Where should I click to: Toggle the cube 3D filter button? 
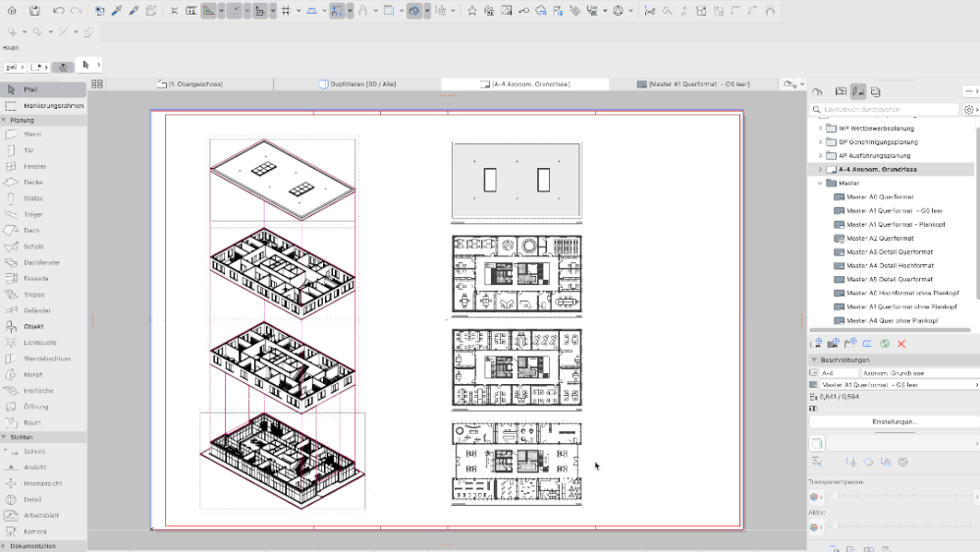coord(413,11)
